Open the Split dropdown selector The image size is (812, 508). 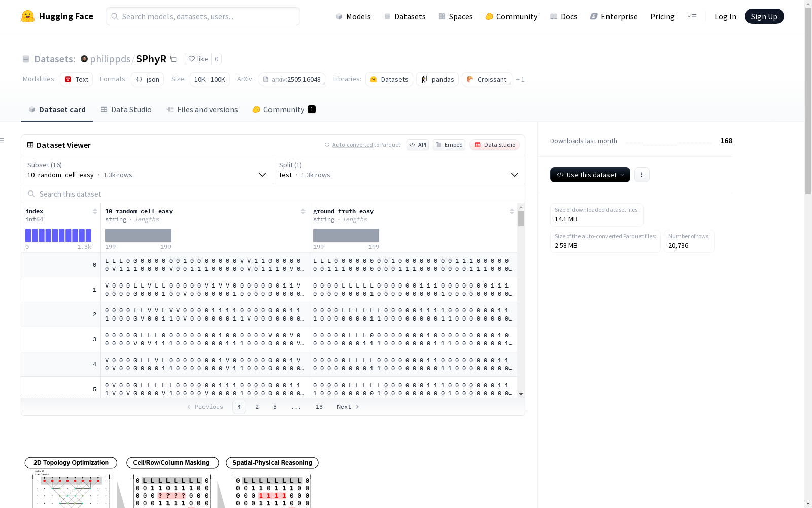pyautogui.click(x=399, y=170)
